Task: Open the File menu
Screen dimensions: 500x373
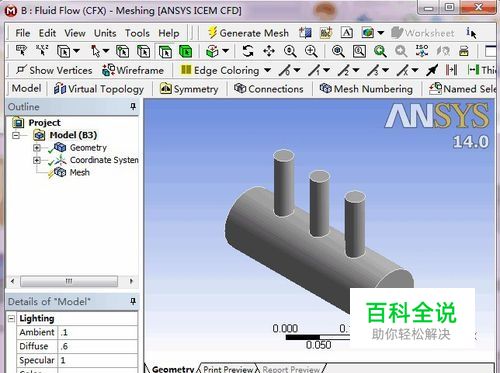Action: point(23,33)
